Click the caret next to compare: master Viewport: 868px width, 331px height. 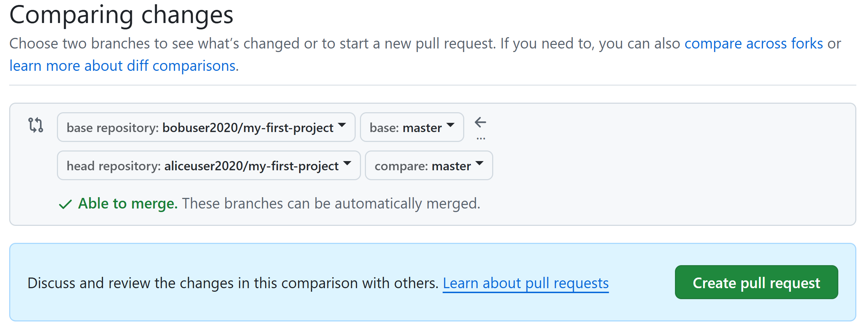(479, 163)
